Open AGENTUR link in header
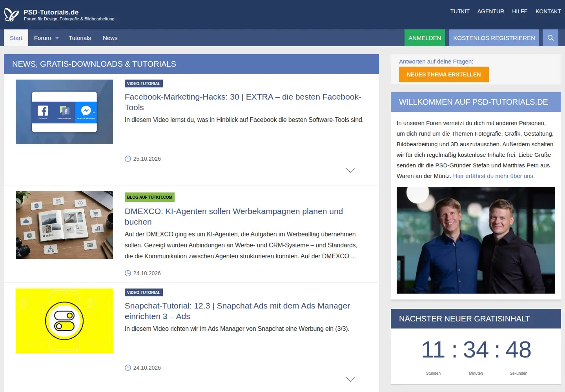 tap(490, 11)
